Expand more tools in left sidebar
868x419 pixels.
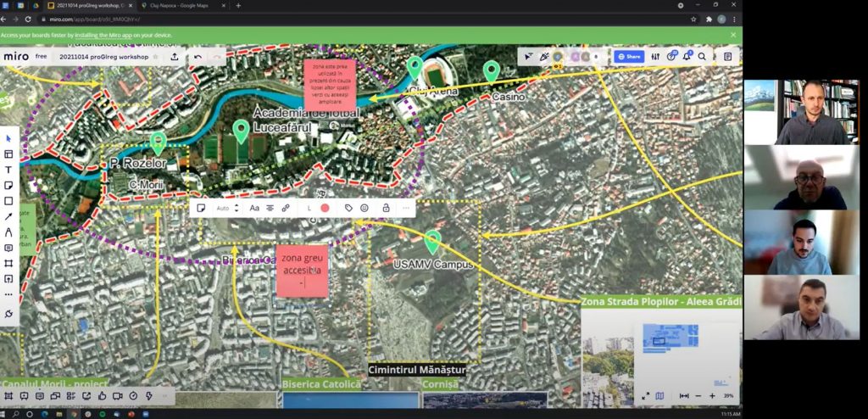pyautogui.click(x=8, y=294)
